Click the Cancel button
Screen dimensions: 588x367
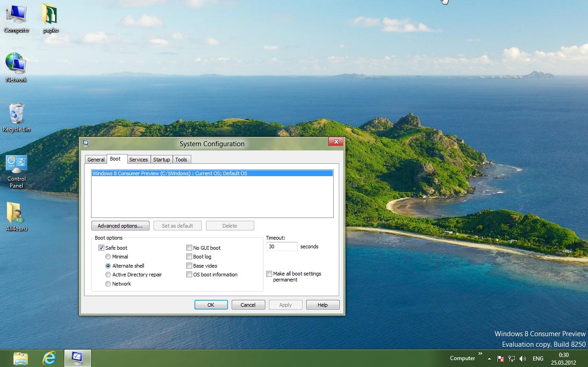tap(248, 305)
